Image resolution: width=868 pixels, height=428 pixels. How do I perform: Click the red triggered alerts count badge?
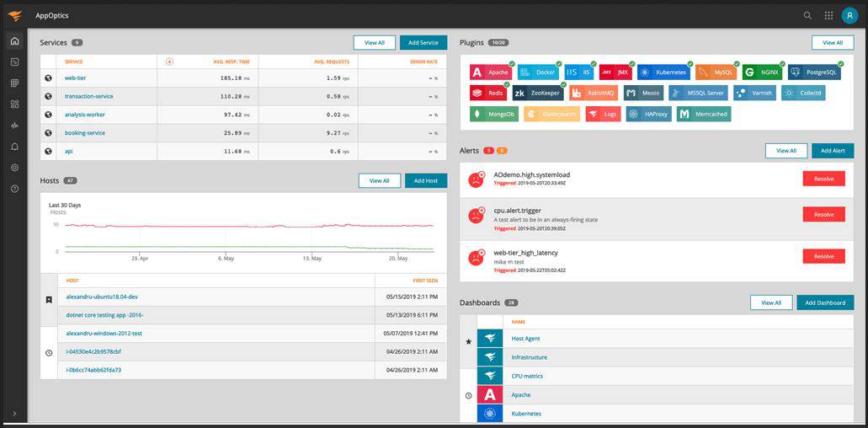(x=489, y=151)
